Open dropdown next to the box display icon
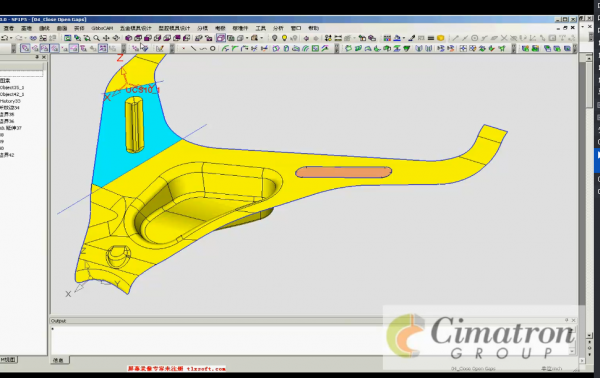The height and width of the screenshot is (378, 600). point(247,38)
